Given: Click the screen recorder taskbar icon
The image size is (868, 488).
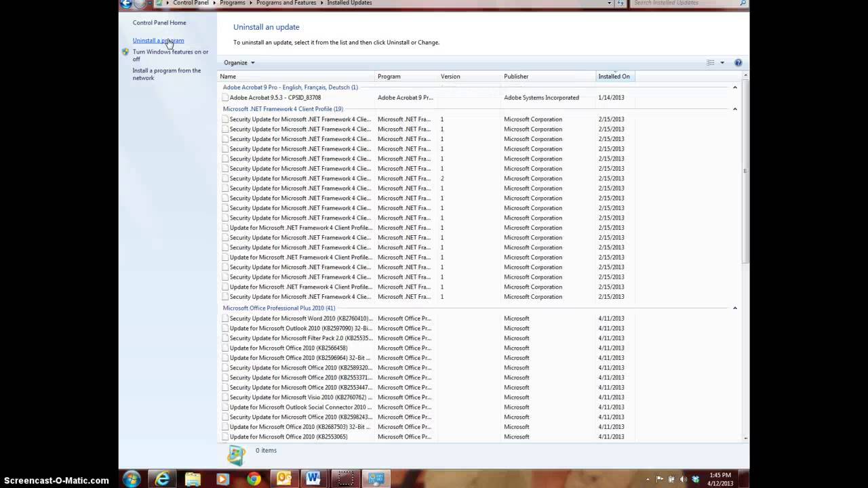Looking at the screenshot, I should pyautogui.click(x=346, y=479).
